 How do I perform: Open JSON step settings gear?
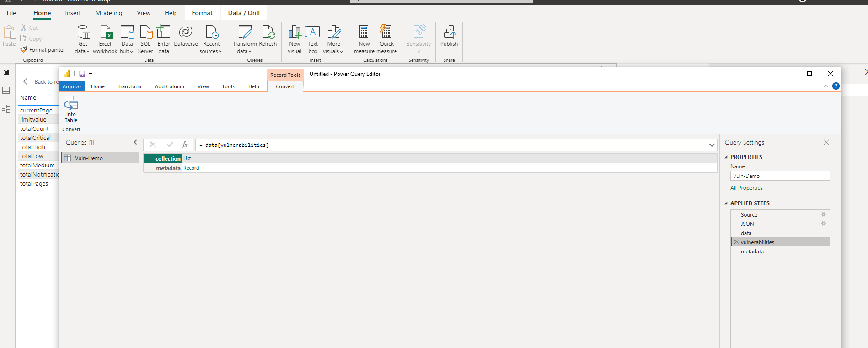[x=824, y=224]
